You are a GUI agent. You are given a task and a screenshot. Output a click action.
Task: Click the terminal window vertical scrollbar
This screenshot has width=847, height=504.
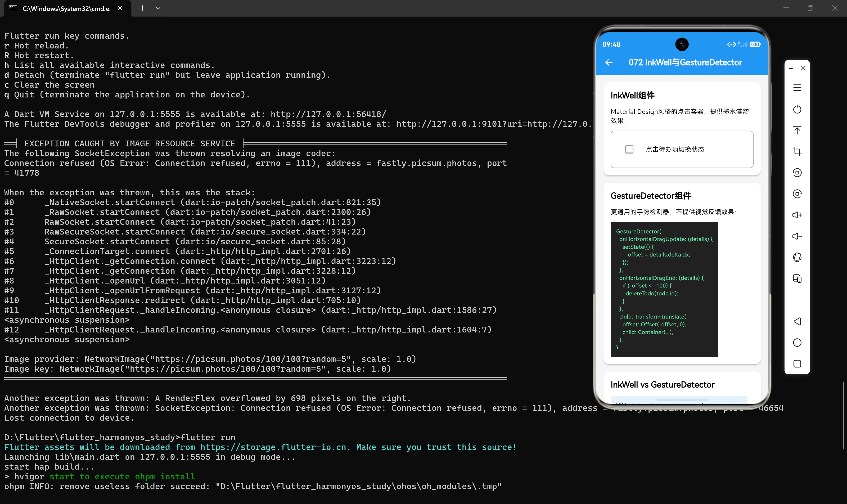click(844, 415)
